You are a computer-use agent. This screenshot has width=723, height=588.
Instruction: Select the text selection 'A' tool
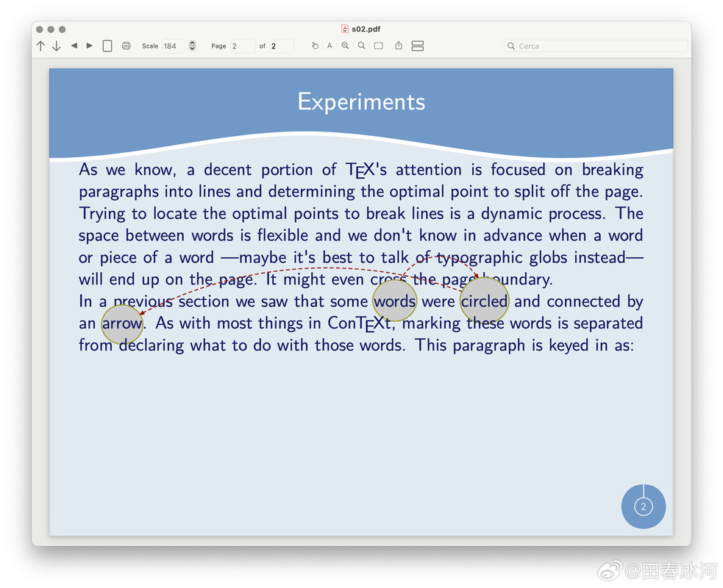330,46
